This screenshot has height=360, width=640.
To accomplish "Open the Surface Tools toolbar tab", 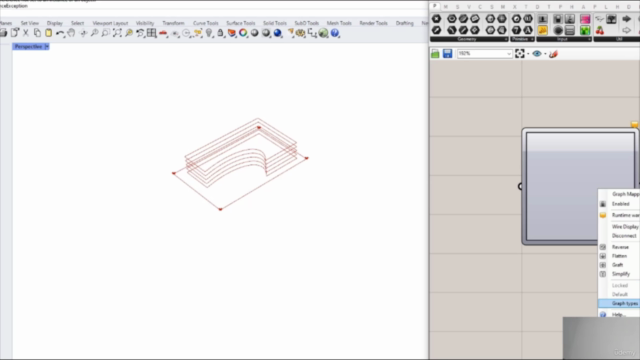I will coord(240,23).
